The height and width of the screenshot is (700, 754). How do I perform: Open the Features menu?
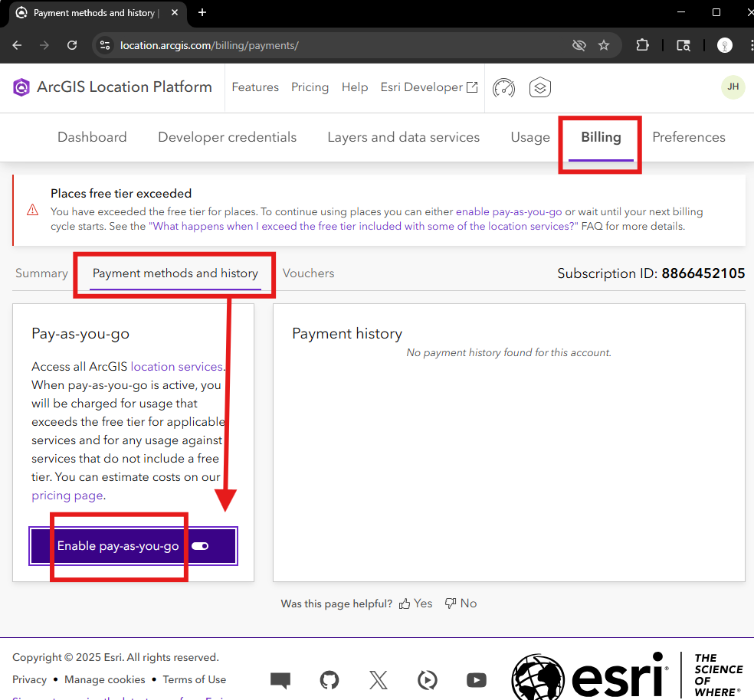tap(255, 87)
